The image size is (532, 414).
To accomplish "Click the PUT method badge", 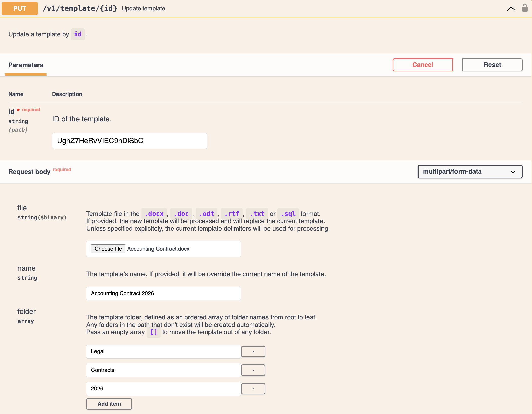I will click(x=20, y=8).
